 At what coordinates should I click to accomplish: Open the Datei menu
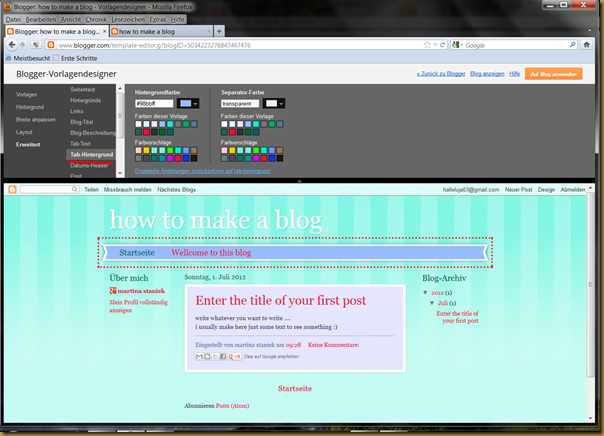pos(13,19)
